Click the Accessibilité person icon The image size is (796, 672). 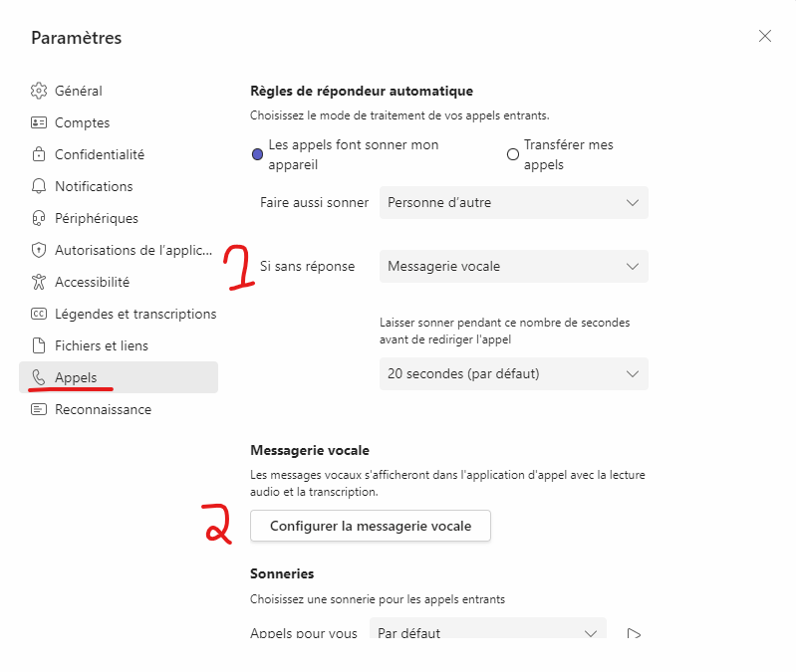(39, 282)
